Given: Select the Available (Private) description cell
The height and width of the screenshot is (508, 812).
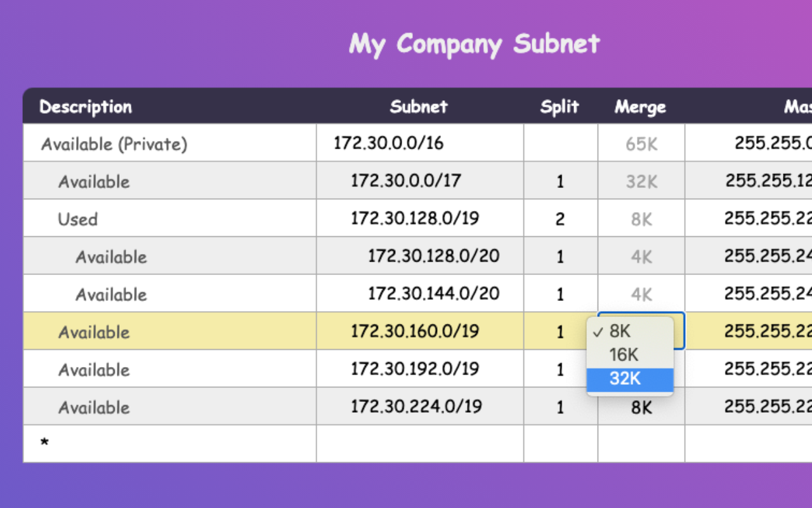Looking at the screenshot, I should (169, 143).
